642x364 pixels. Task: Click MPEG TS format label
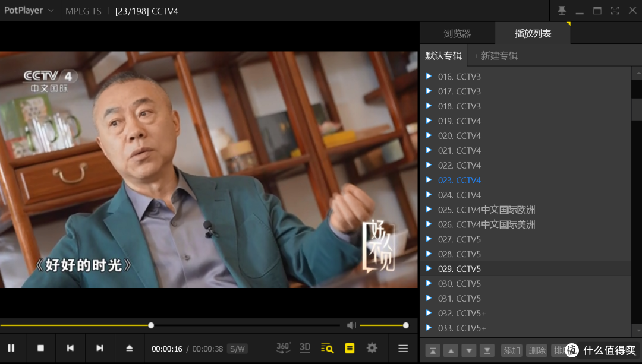[84, 11]
